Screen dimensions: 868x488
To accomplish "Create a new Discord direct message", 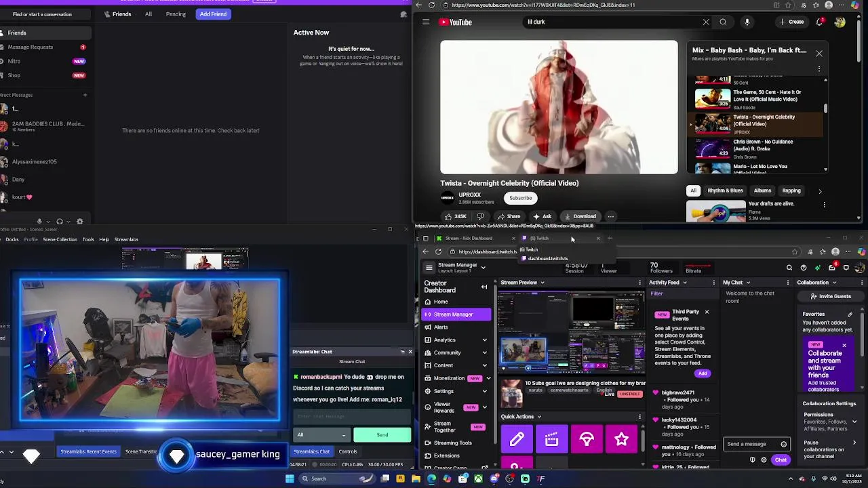I will click(x=85, y=95).
